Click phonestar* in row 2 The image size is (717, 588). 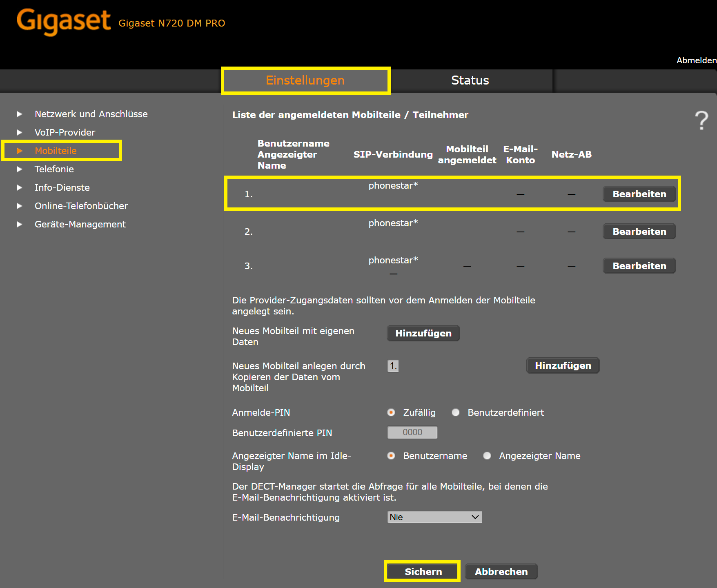point(393,223)
